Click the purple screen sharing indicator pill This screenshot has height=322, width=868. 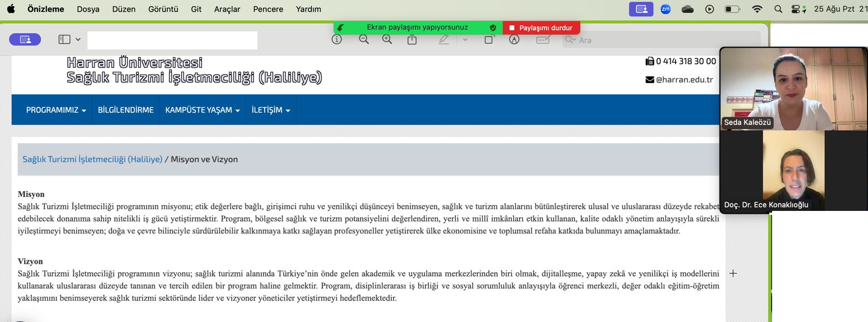click(25, 39)
